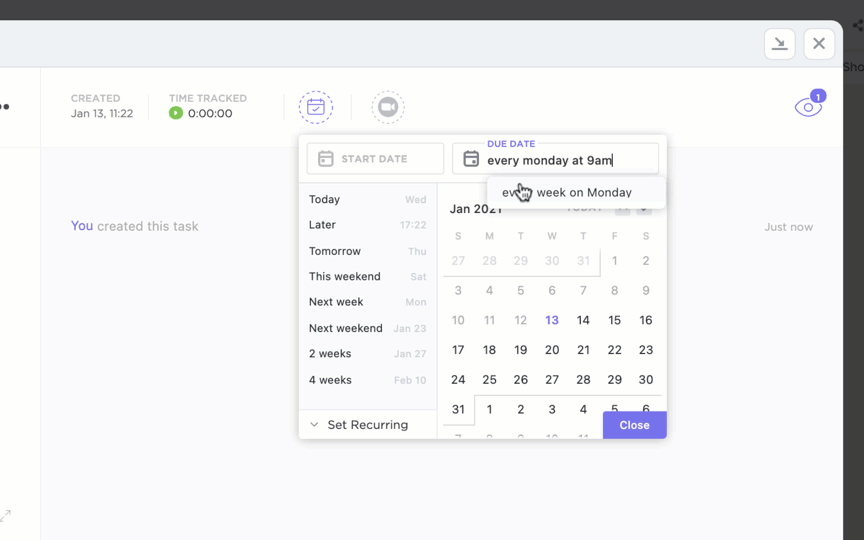
Task: Toggle watchers using the eye icon
Action: tap(807, 107)
